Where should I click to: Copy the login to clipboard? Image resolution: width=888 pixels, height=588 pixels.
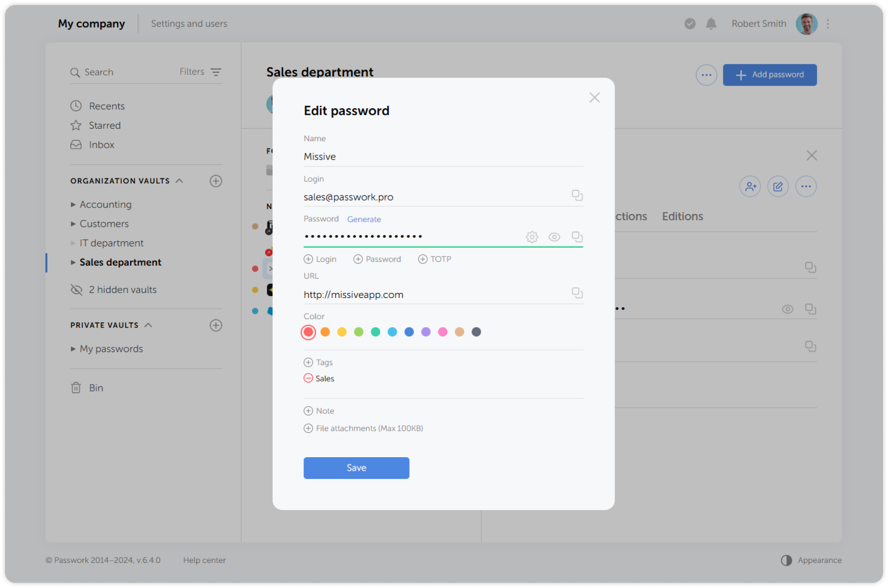[x=577, y=195]
